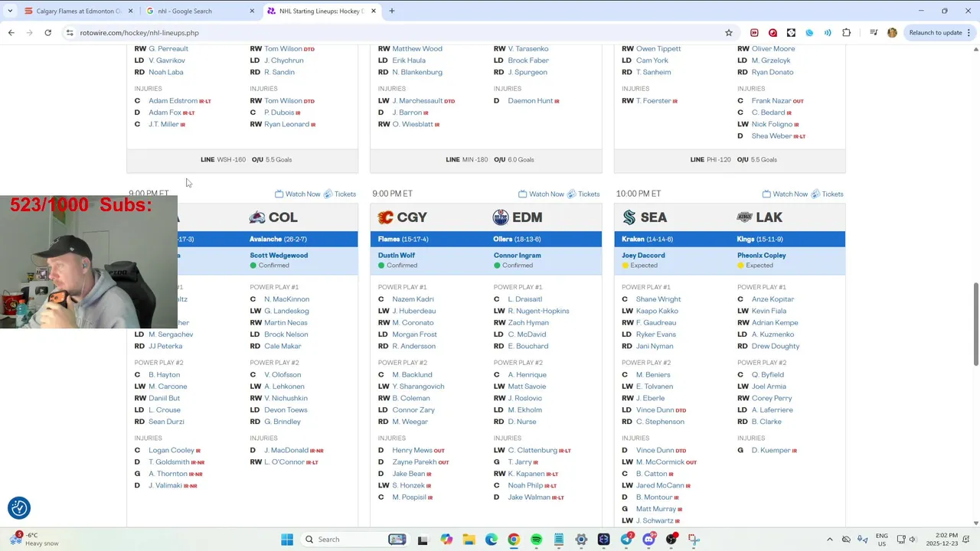Click Watch Now for the CGY–EDM game
980x551 pixels.
pyautogui.click(x=541, y=194)
